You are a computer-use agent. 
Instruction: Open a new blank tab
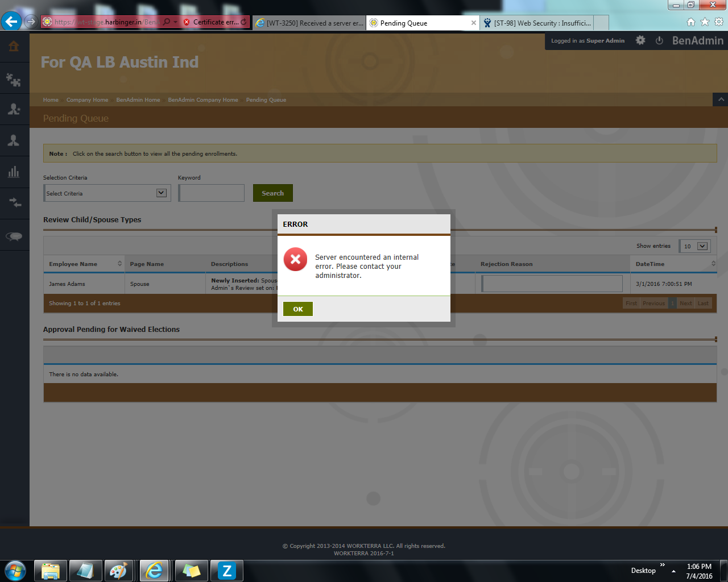tap(601, 23)
